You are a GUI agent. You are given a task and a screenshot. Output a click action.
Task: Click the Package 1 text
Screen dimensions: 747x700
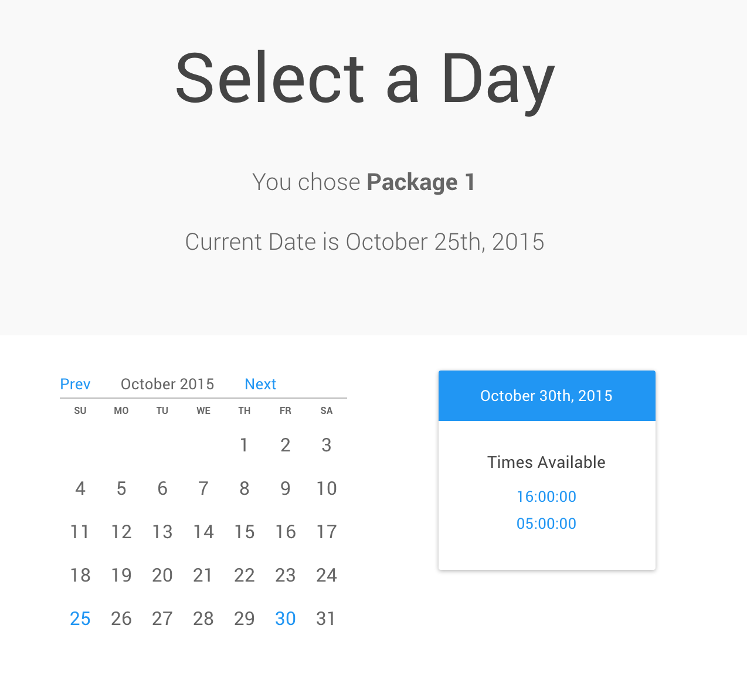pos(420,182)
